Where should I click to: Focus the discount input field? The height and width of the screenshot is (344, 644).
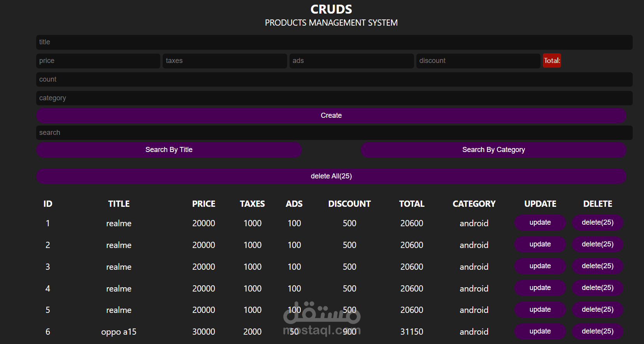click(x=478, y=61)
